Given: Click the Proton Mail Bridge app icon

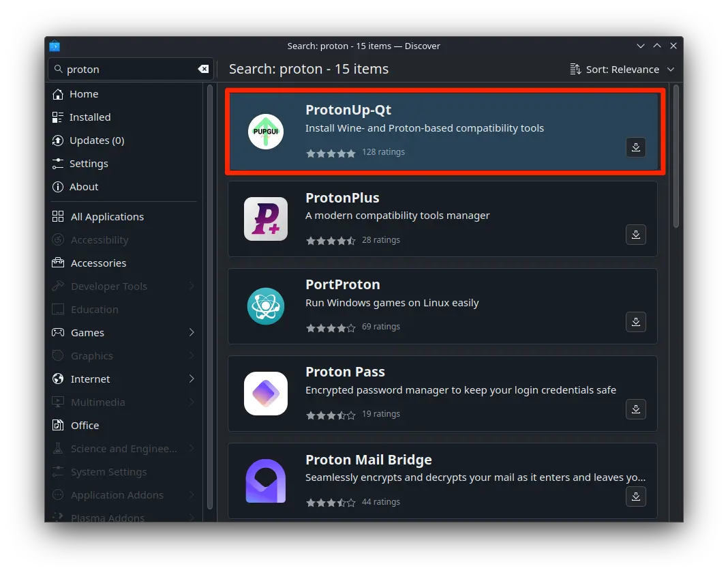Looking at the screenshot, I should pyautogui.click(x=266, y=481).
